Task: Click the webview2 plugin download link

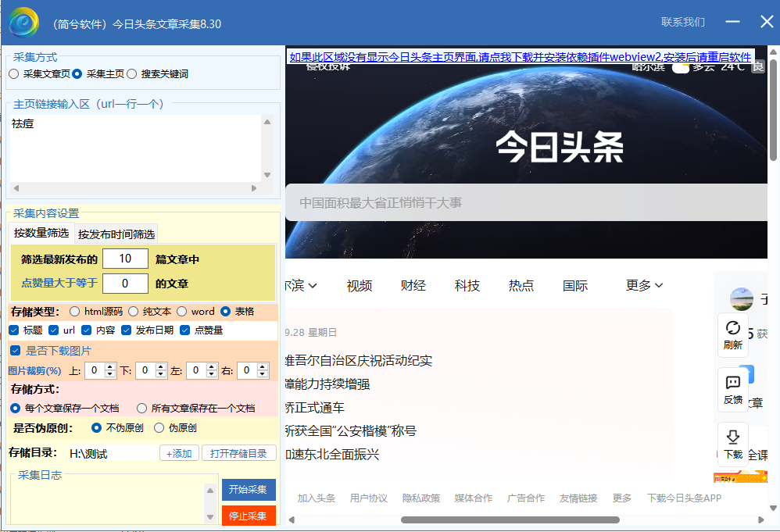Action: coord(520,57)
